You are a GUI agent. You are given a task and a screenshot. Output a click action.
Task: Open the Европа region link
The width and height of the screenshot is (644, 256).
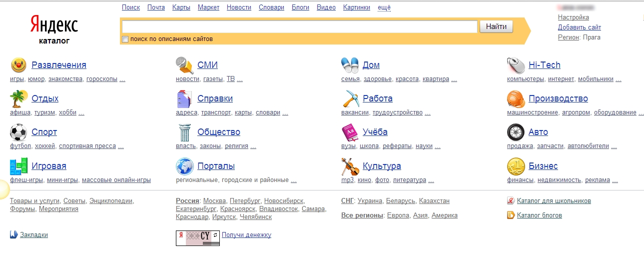[x=398, y=215]
